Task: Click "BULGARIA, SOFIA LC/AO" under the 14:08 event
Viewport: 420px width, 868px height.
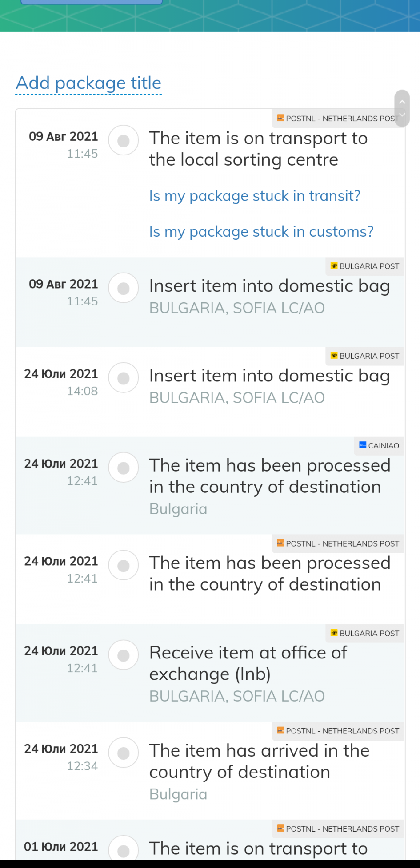Action: pyautogui.click(x=237, y=398)
